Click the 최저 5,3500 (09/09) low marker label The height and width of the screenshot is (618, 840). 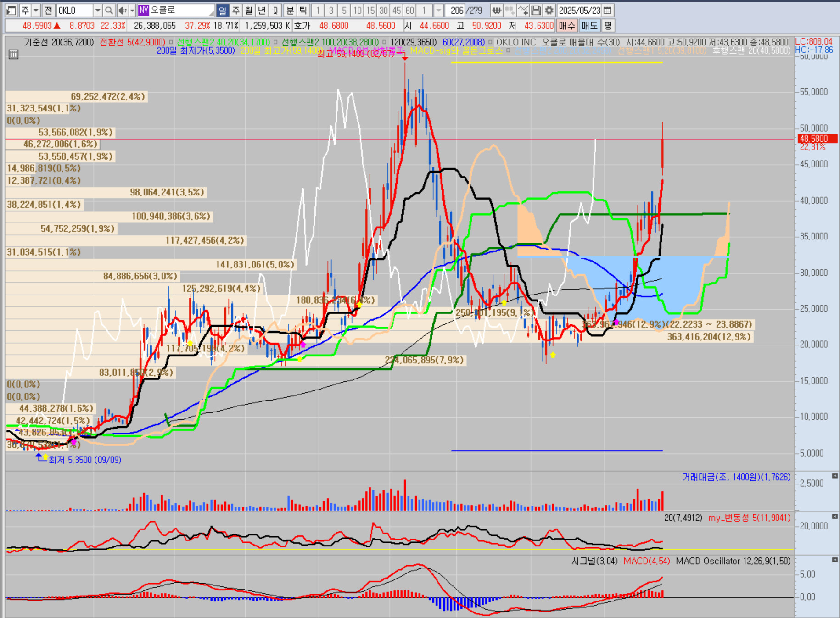pos(85,460)
